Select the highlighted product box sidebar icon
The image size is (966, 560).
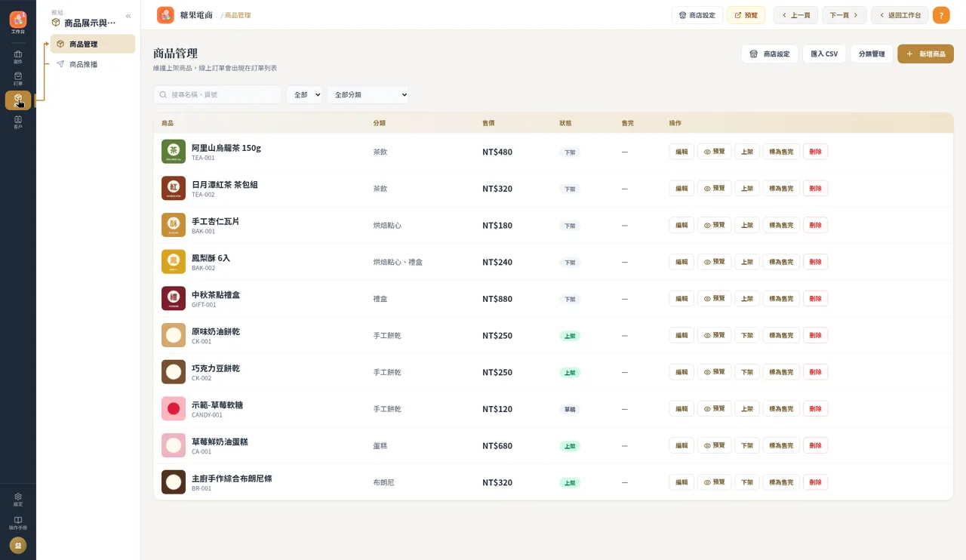[18, 100]
